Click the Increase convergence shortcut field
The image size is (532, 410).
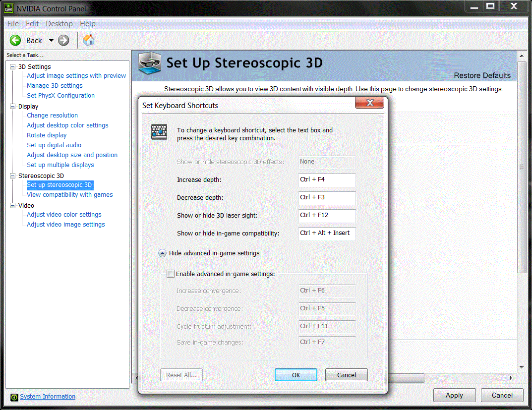pos(327,291)
